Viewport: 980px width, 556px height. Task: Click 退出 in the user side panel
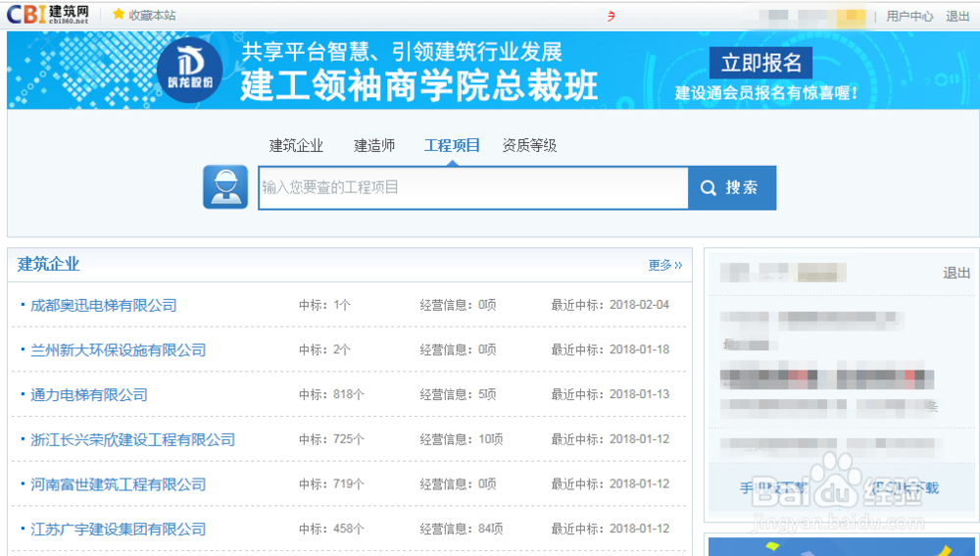pyautogui.click(x=956, y=273)
